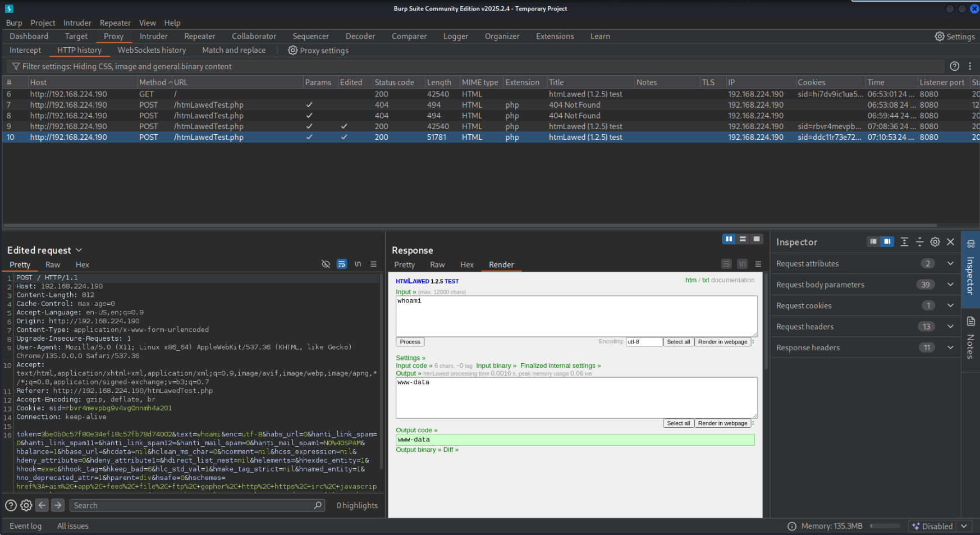Dock Inspector panel to the right
980x535 pixels.
887,241
